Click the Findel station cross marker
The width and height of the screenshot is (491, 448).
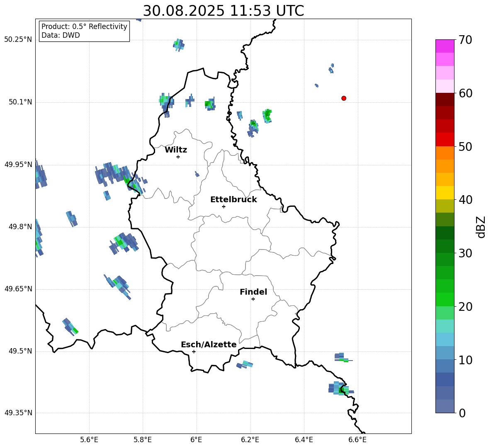click(x=253, y=299)
